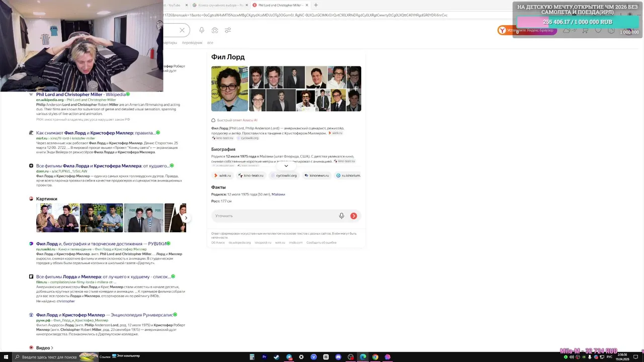Open the Windows notification center icon
This screenshot has height=362, width=644.
tap(636, 357)
